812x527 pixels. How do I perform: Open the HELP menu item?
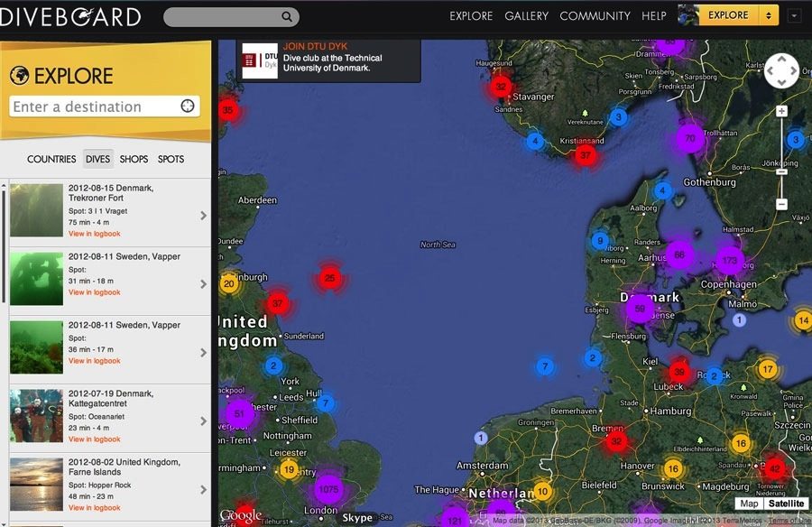click(653, 16)
